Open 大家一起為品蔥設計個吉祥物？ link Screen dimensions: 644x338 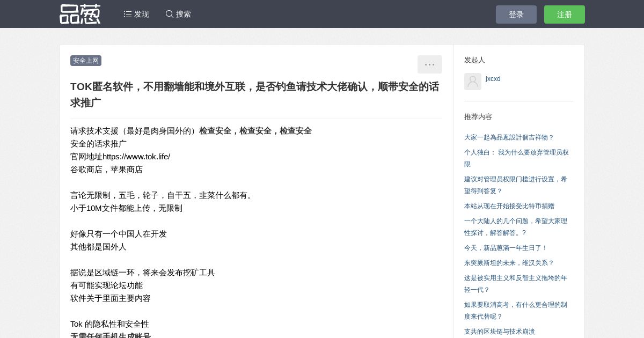509,137
